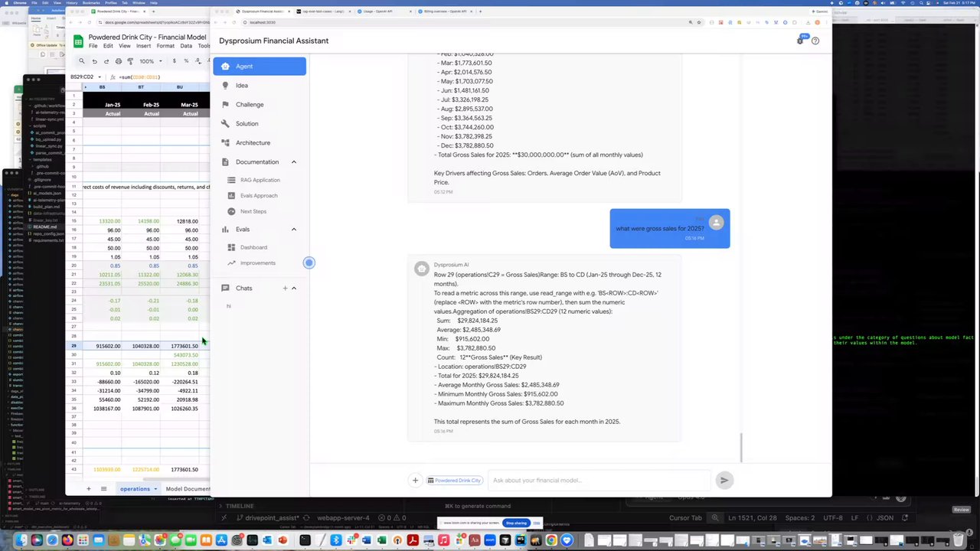Screen dimensions: 980x551
Task: Format as percent in Sheets toolbar
Action: point(188,61)
